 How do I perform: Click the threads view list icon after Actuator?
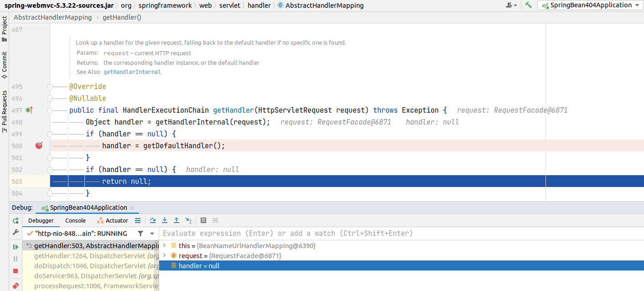click(138, 220)
